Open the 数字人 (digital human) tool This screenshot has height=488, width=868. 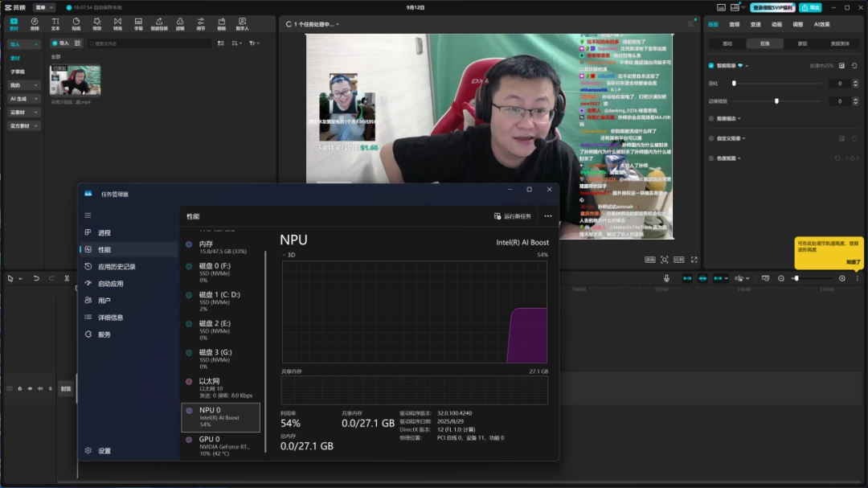[x=243, y=24]
